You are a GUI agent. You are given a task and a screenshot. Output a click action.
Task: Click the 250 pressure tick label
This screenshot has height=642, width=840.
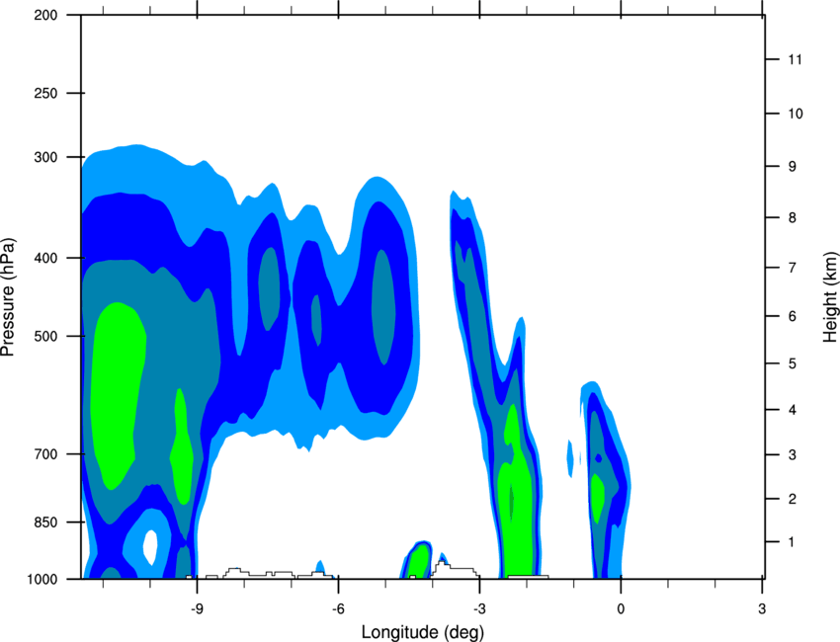45,93
